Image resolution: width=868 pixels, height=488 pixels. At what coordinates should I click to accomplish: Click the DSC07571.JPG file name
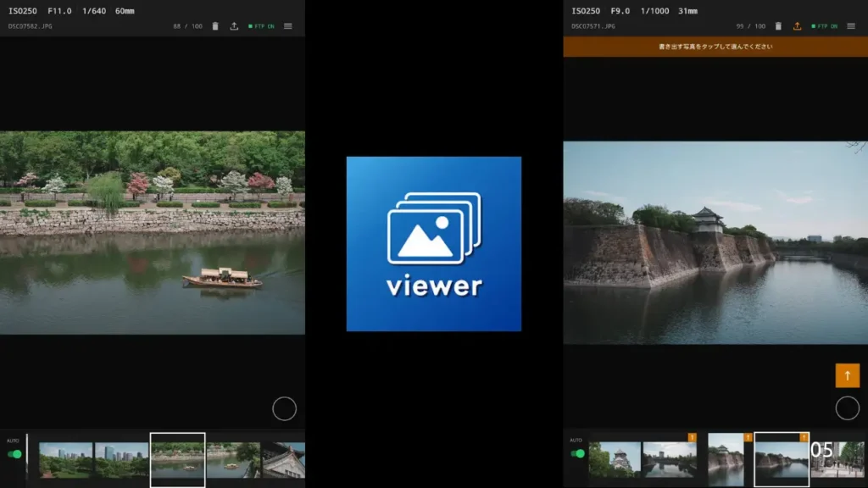593,26
